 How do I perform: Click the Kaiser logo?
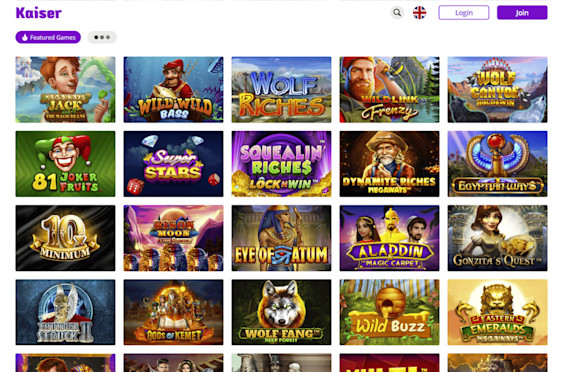(x=39, y=13)
